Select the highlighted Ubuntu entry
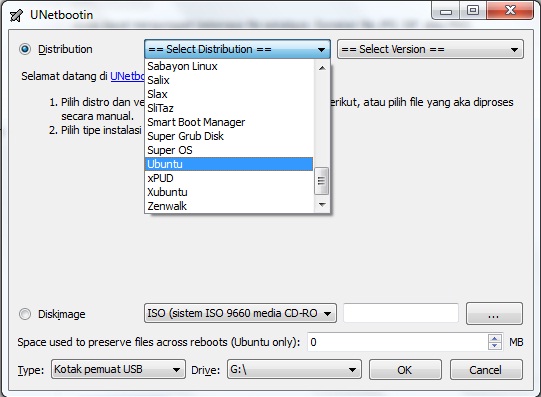This screenshot has height=397, width=541. (229, 164)
